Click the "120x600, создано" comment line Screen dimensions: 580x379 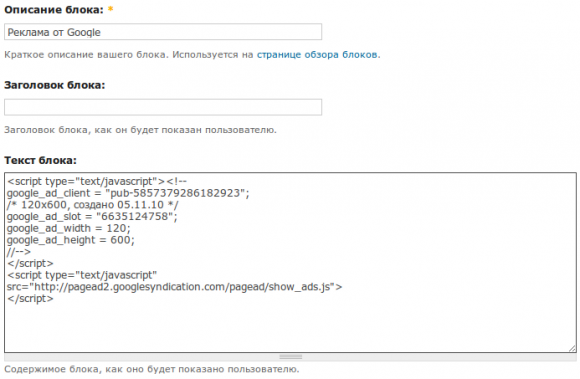(92, 205)
